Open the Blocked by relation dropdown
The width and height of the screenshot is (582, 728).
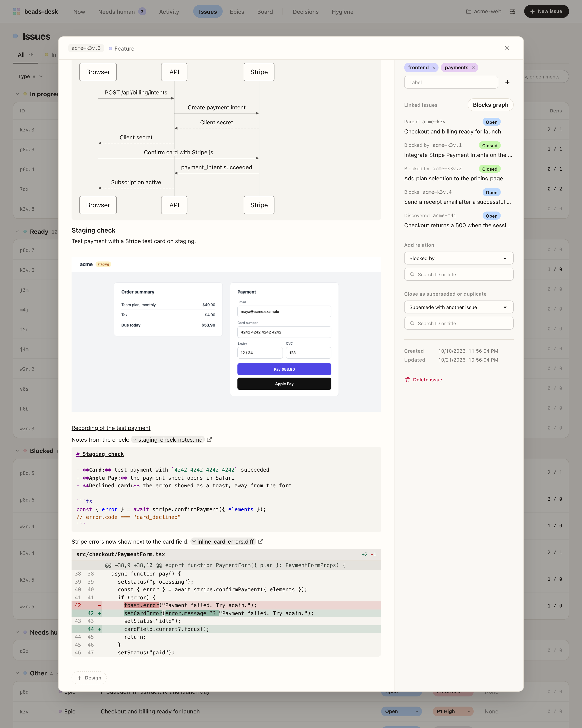click(x=459, y=258)
